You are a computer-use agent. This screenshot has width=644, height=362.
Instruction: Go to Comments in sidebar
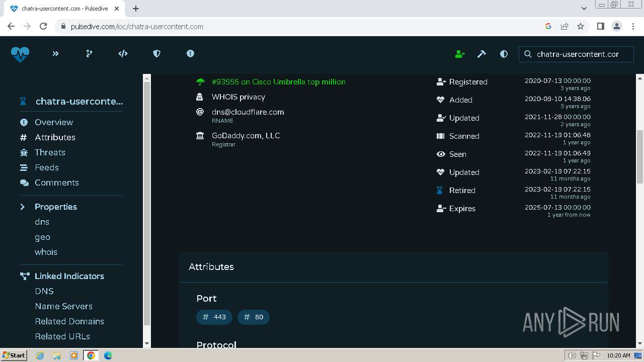click(x=57, y=183)
